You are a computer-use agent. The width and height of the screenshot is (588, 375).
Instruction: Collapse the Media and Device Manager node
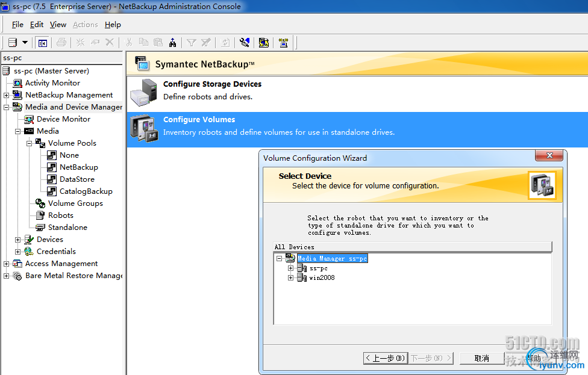click(x=7, y=108)
